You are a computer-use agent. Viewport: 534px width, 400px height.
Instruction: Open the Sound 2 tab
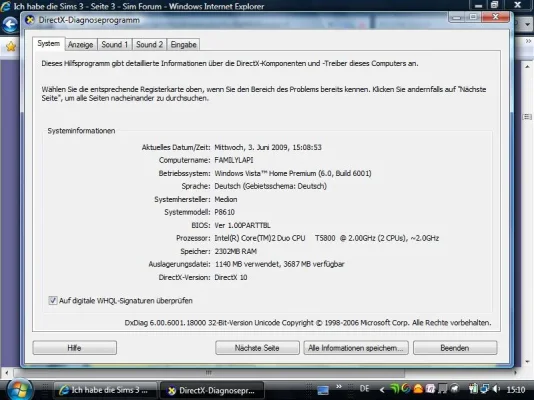(150, 45)
